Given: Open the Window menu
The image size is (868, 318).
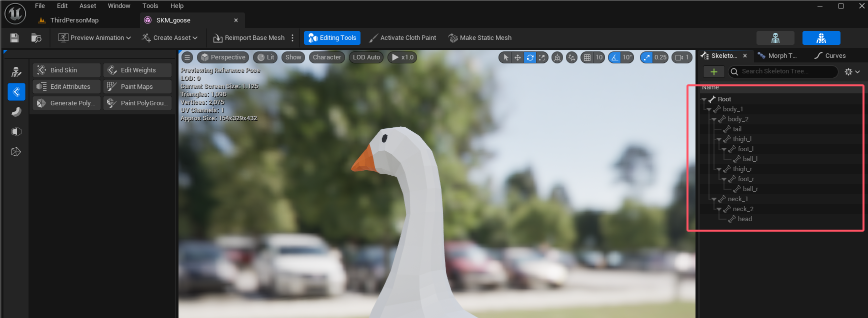Looking at the screenshot, I should click(x=119, y=6).
